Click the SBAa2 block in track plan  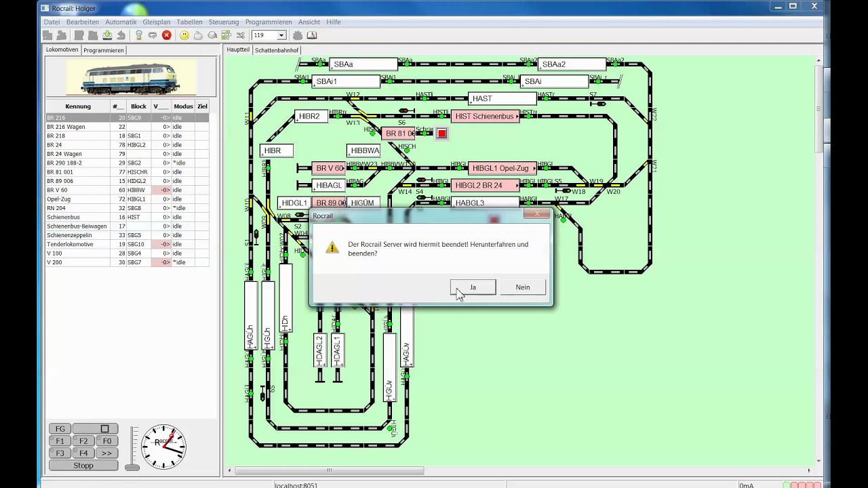pos(572,64)
